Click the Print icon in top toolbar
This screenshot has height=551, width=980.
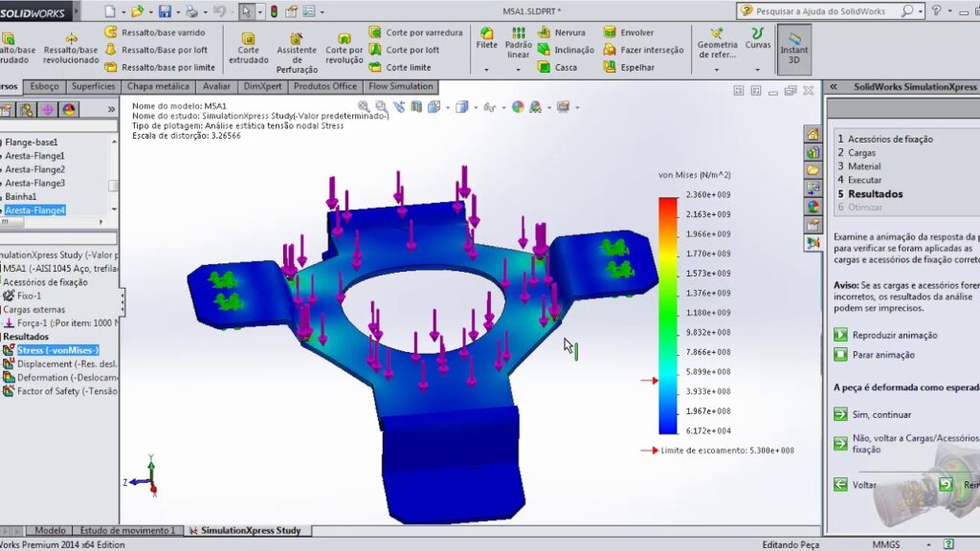tap(191, 11)
